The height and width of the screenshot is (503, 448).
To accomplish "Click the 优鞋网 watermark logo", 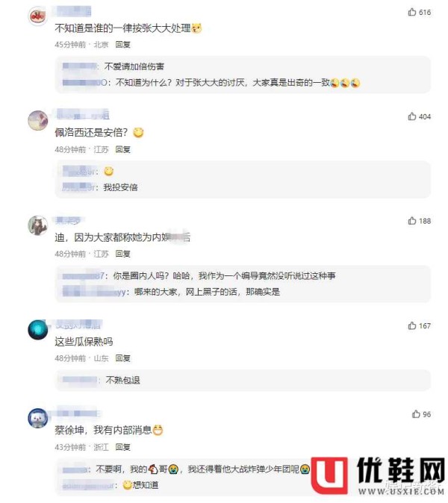I will click(x=379, y=476).
